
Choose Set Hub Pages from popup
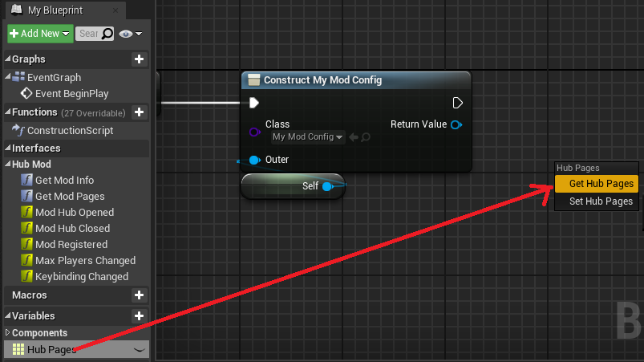tap(597, 201)
